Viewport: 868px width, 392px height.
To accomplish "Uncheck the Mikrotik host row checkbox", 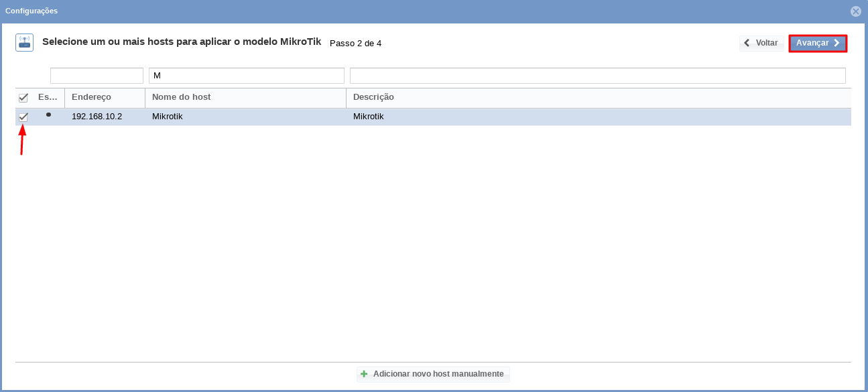I will coord(23,117).
